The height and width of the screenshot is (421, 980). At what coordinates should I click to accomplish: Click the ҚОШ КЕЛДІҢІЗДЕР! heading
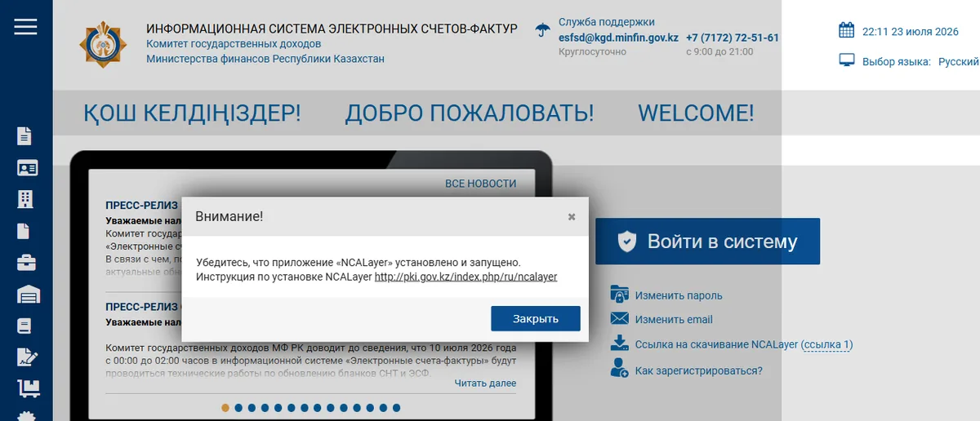(x=192, y=113)
